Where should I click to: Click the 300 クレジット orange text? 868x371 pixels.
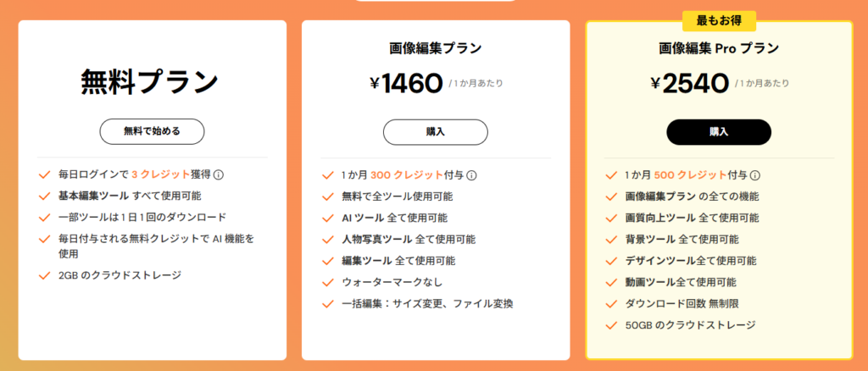point(407,175)
